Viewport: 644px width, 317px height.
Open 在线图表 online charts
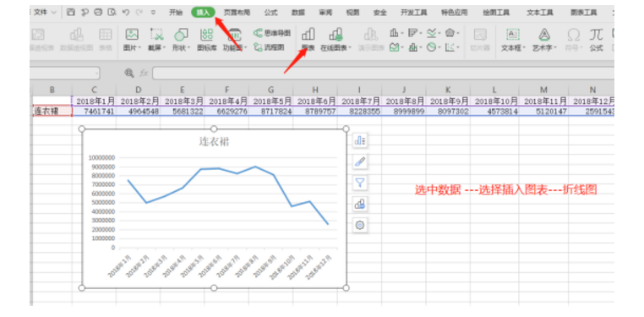pyautogui.click(x=336, y=40)
